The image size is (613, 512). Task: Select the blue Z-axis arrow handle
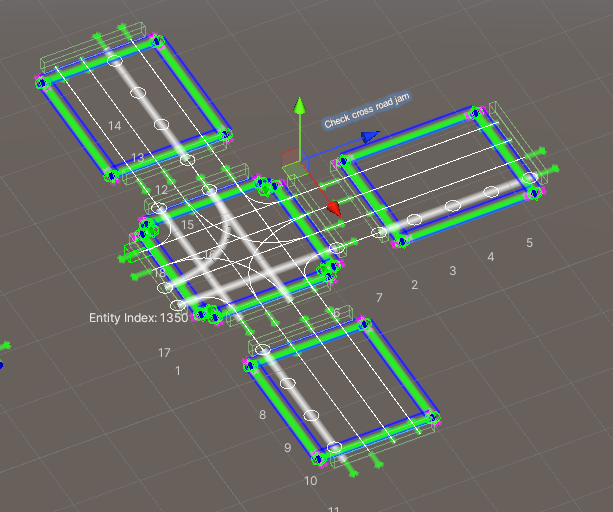(x=370, y=136)
